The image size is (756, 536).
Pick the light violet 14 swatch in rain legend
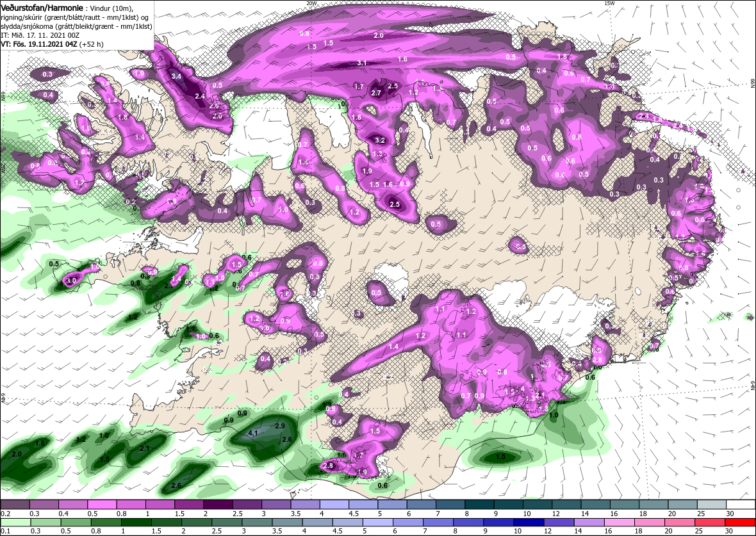point(589,523)
